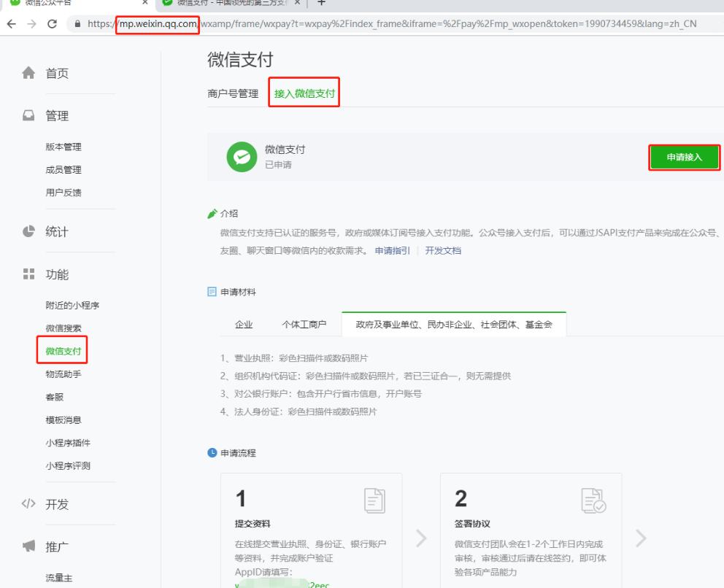Open the 接入微信支付 tab
The image size is (724, 588).
point(304,93)
